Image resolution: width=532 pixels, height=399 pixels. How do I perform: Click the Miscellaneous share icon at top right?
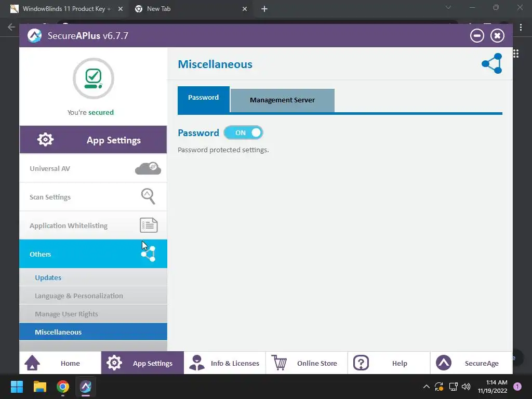pyautogui.click(x=492, y=63)
